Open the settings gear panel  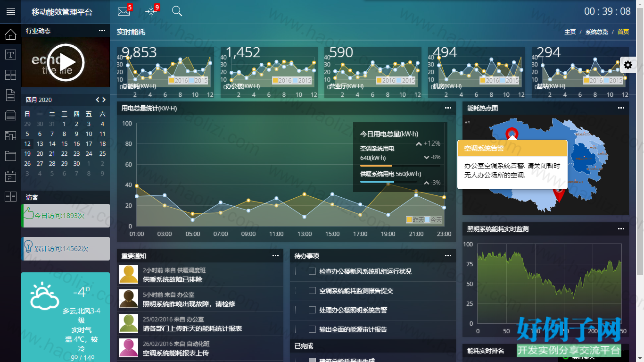pos(628,65)
